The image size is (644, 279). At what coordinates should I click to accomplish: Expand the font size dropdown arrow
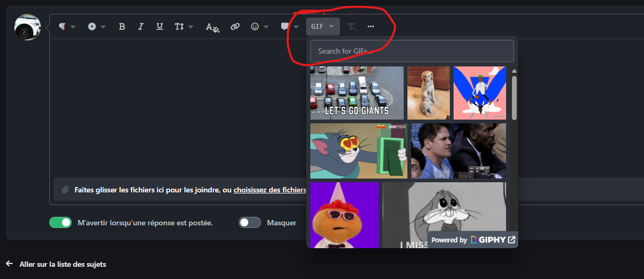point(190,27)
